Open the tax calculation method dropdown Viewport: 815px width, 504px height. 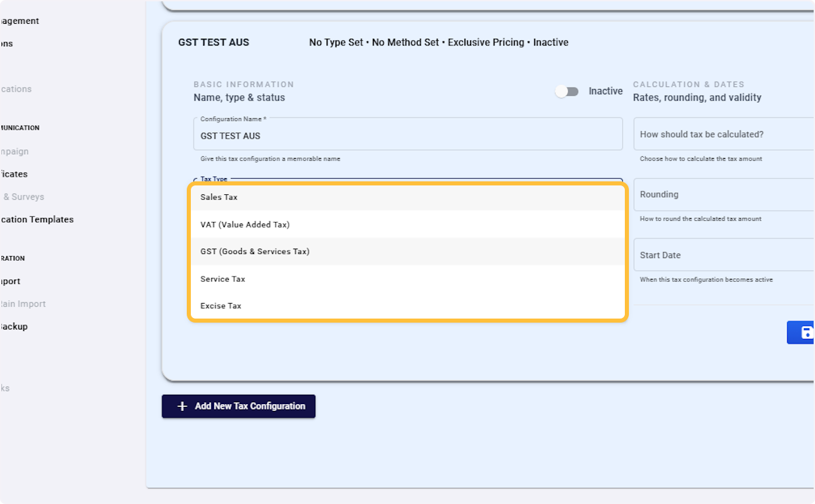[724, 134]
